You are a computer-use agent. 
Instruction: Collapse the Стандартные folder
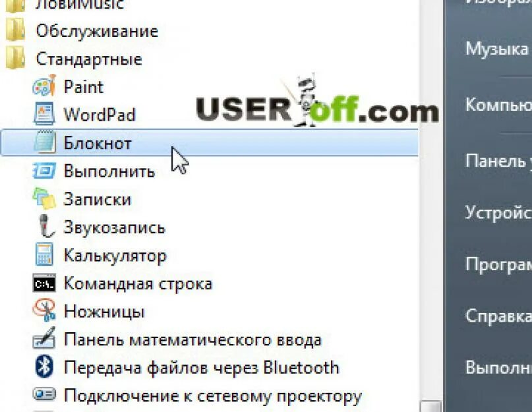pos(89,59)
